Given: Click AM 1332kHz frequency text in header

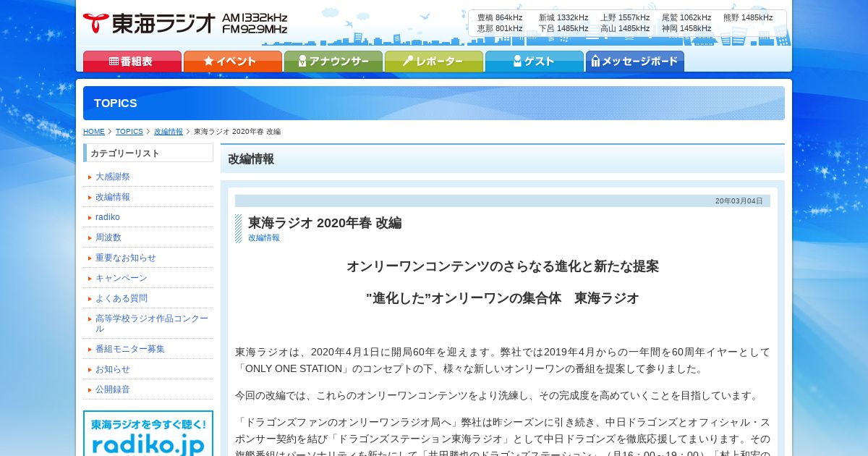Looking at the screenshot, I should coord(255,17).
